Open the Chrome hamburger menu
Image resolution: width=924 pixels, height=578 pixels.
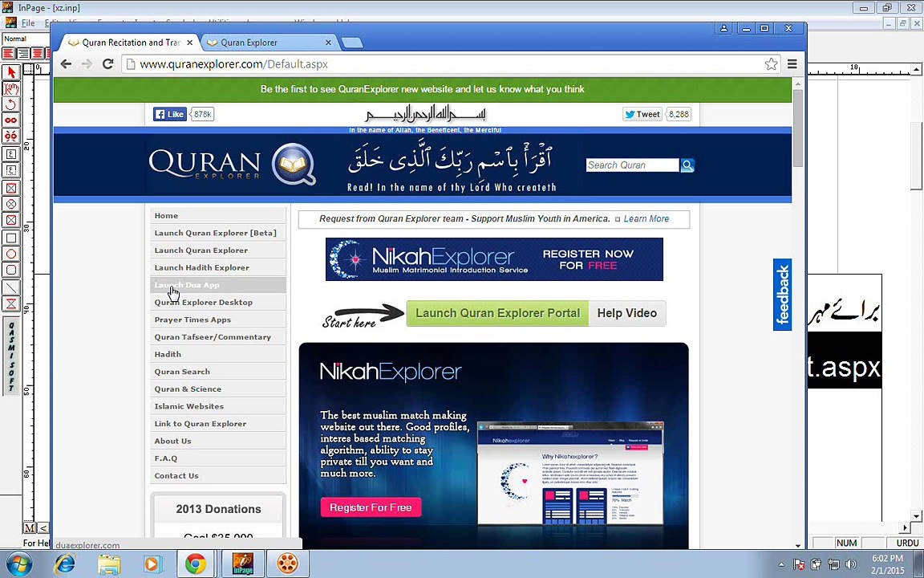coord(792,63)
